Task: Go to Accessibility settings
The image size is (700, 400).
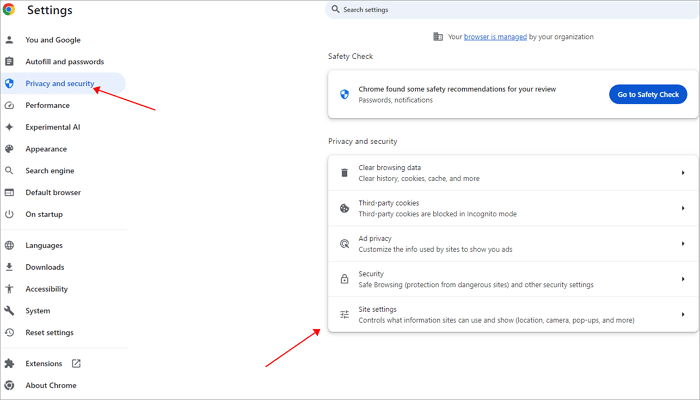Action: coord(46,289)
